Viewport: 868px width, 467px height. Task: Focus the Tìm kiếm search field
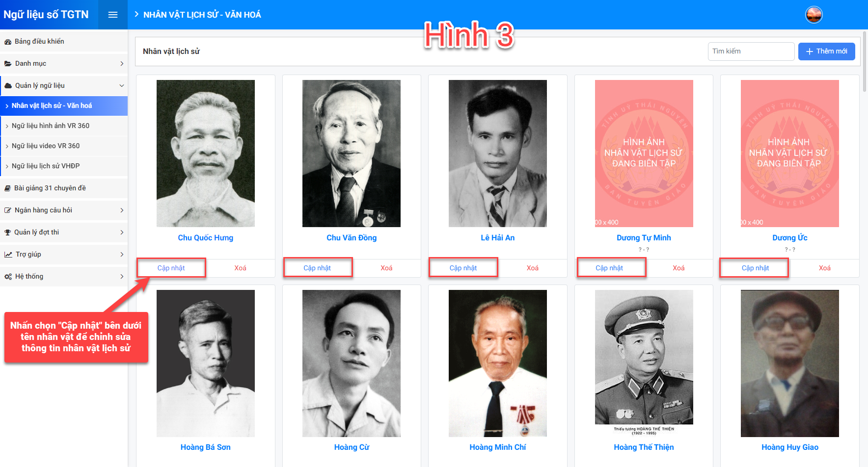click(x=751, y=52)
